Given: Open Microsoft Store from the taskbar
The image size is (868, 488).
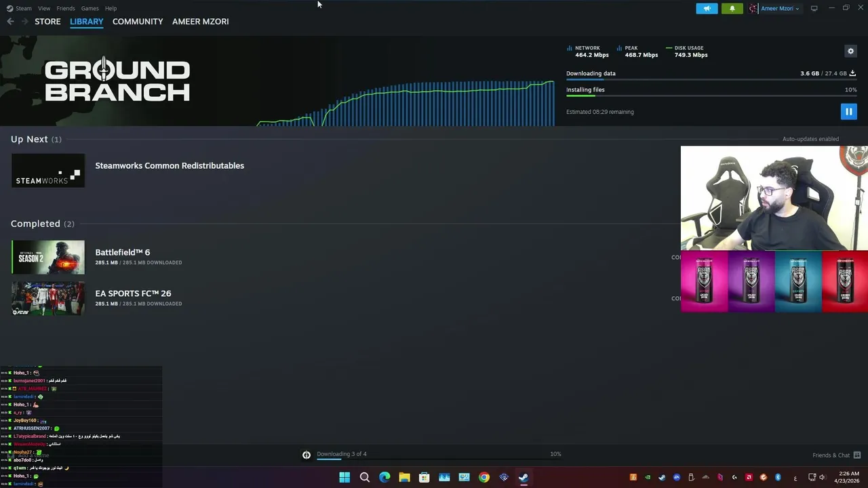Looking at the screenshot, I should (x=424, y=477).
